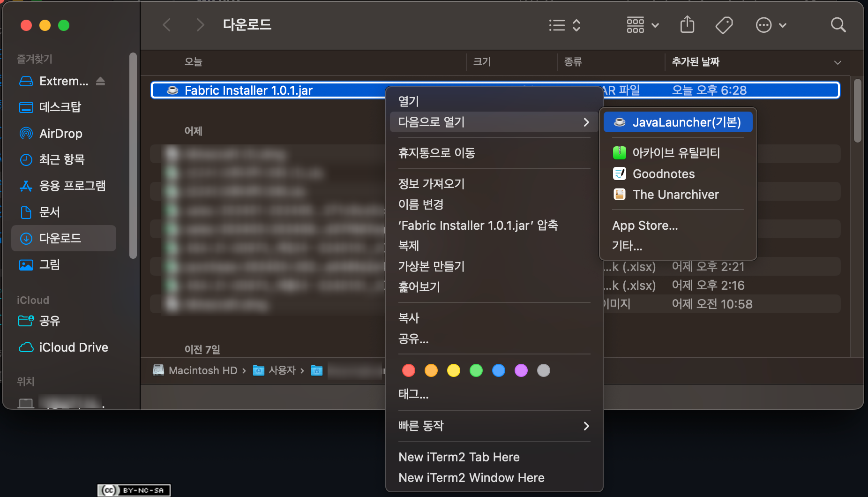
Task: Choose 정보 가져오기
Action: click(x=494, y=184)
